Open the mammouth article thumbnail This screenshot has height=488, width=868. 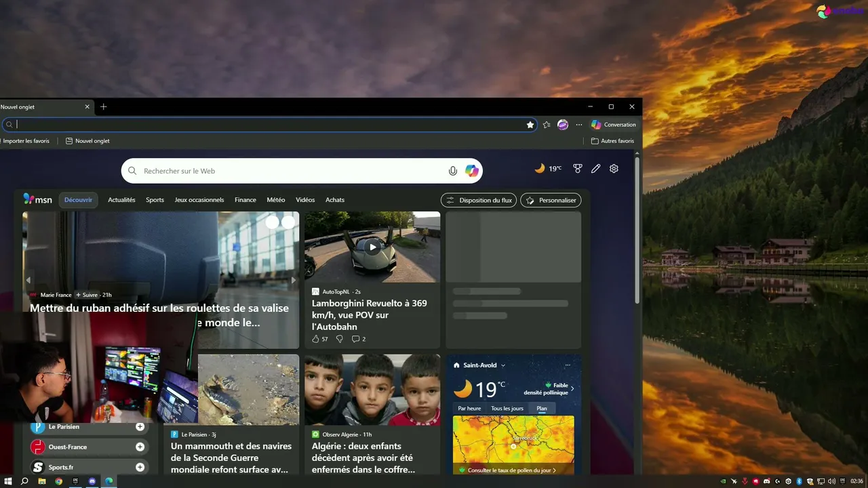pyautogui.click(x=248, y=390)
